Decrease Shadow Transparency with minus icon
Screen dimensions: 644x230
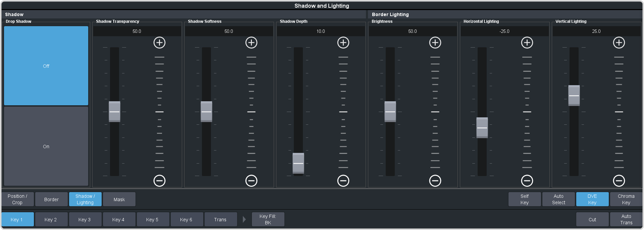tap(159, 181)
